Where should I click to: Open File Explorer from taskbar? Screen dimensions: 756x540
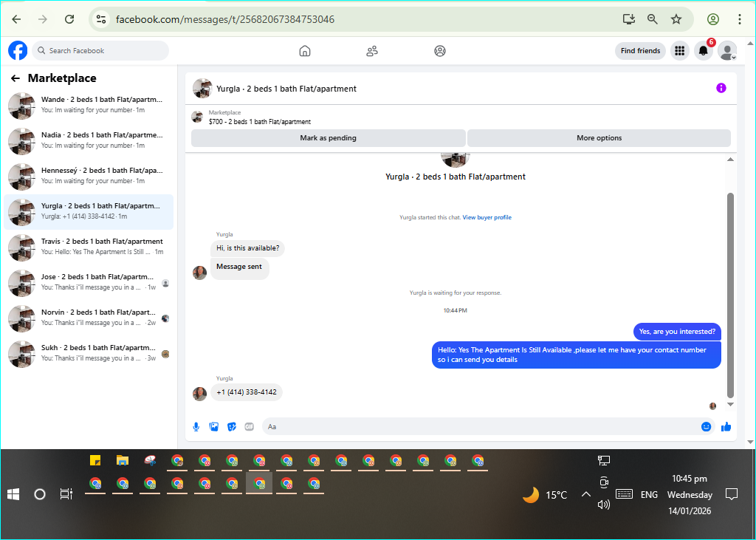point(123,460)
